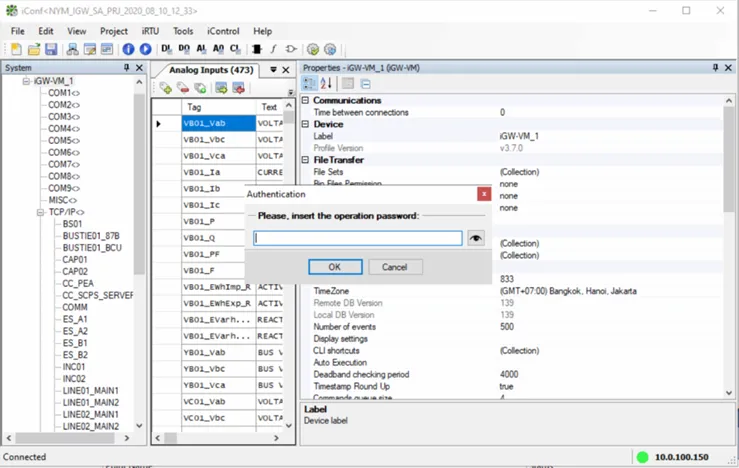Close the System panel
The image size is (739, 468).
pos(140,68)
